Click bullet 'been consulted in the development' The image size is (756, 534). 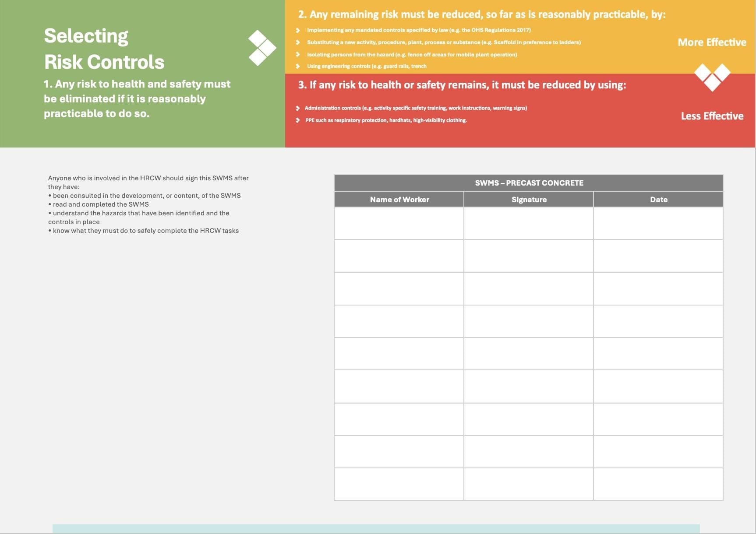coord(145,196)
